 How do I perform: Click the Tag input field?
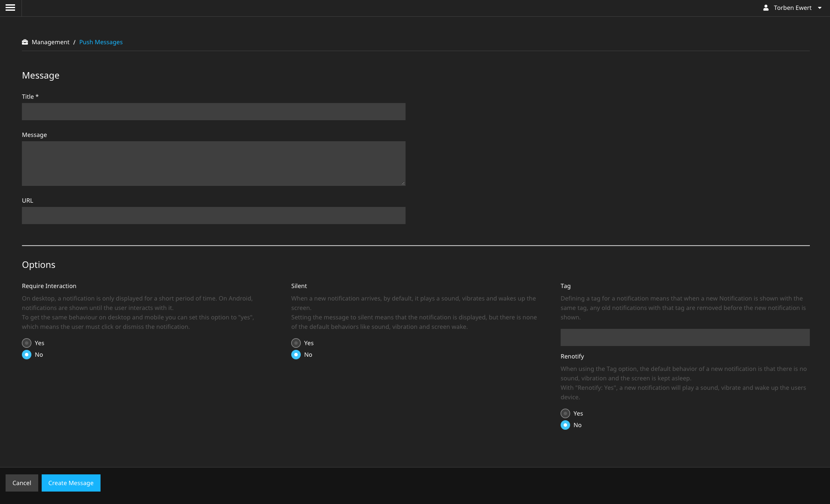685,337
